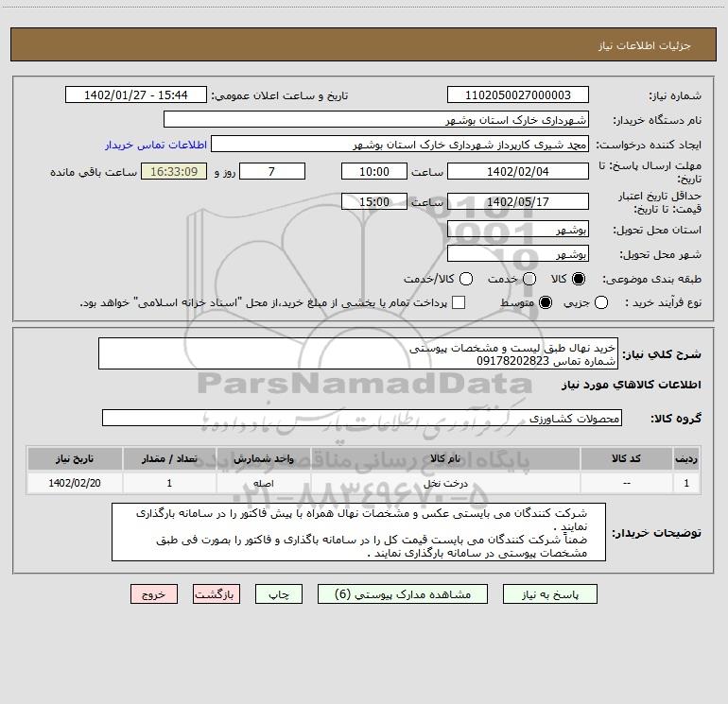Toggle the اسناد خزانه اسلامی payment checkbox
Viewport: 728px width, 704px height.
459,302
